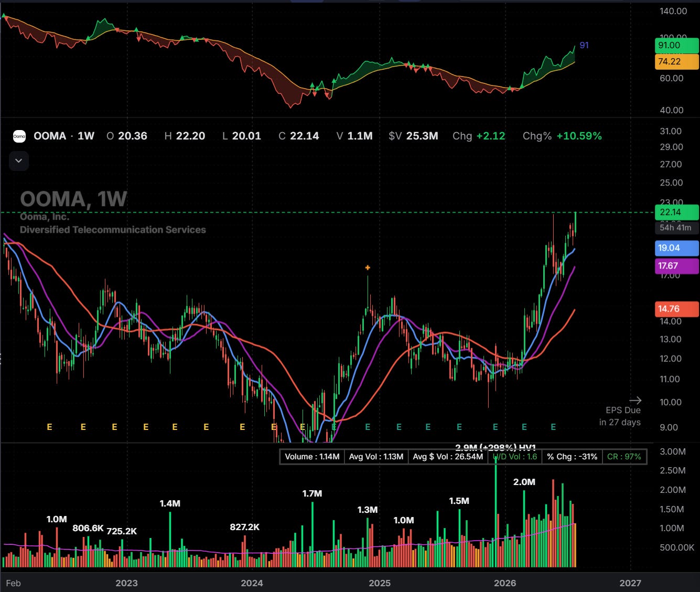Click the 12.00 price scale label
Screen dimensions: 700x592
point(671,359)
